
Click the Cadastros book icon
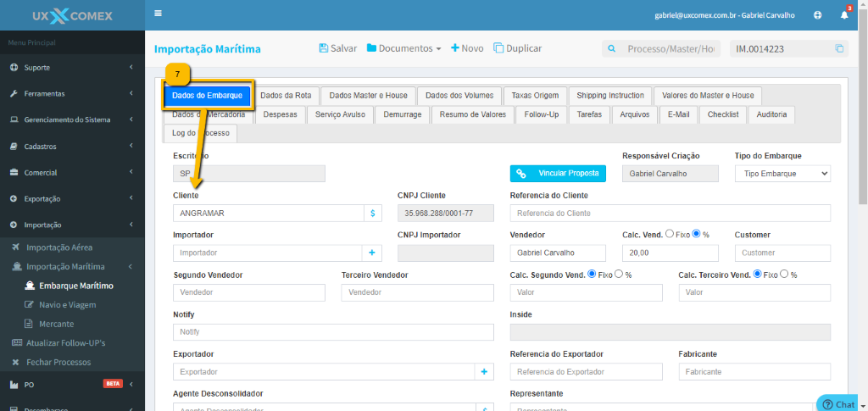[x=14, y=147]
